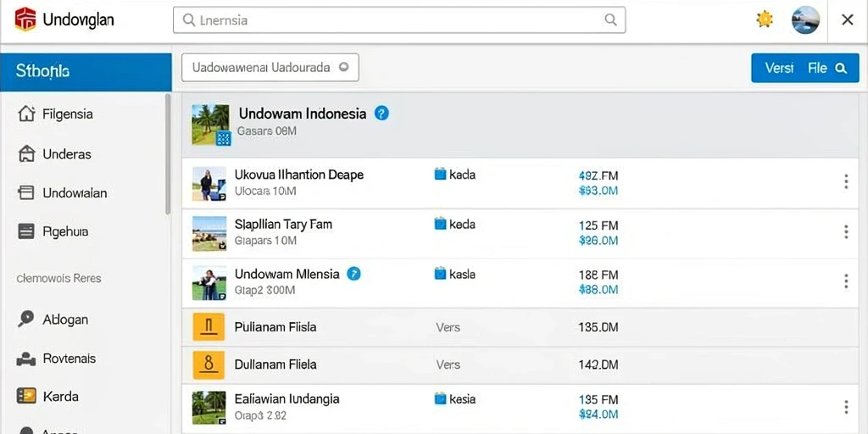868x434 pixels.
Task: Click the blue kada icon in Ukovua Ilhantion Deape row
Action: (440, 175)
